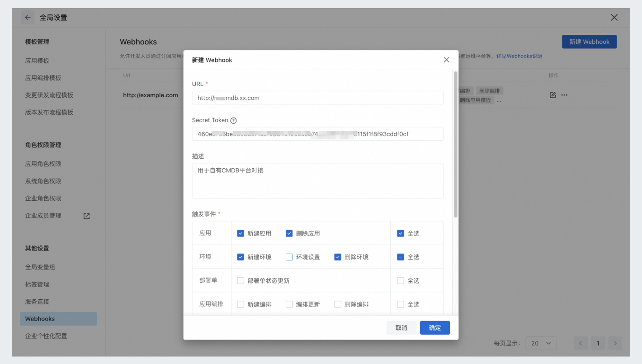Viewport: 642px width, 364px height.
Task: Open 应用模板 in sidebar
Action: point(37,61)
